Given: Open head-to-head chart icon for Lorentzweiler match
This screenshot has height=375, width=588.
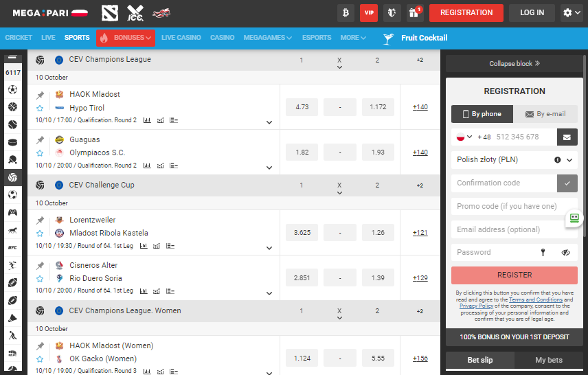Looking at the screenshot, I should point(157,246).
